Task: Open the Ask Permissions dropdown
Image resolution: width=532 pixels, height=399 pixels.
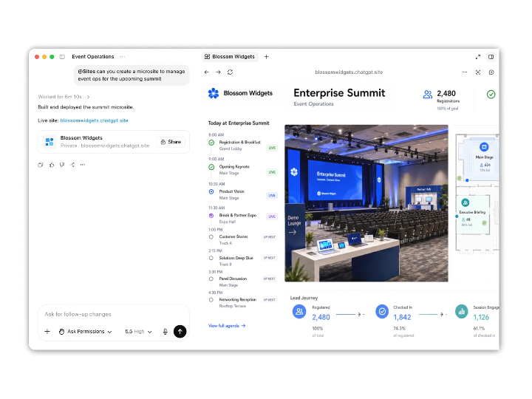Action: [x=85, y=332]
